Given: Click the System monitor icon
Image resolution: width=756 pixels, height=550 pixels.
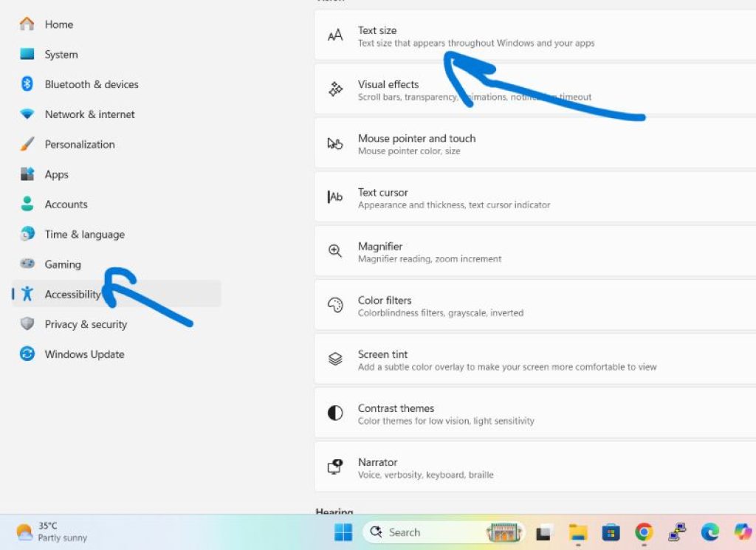Looking at the screenshot, I should 27,54.
